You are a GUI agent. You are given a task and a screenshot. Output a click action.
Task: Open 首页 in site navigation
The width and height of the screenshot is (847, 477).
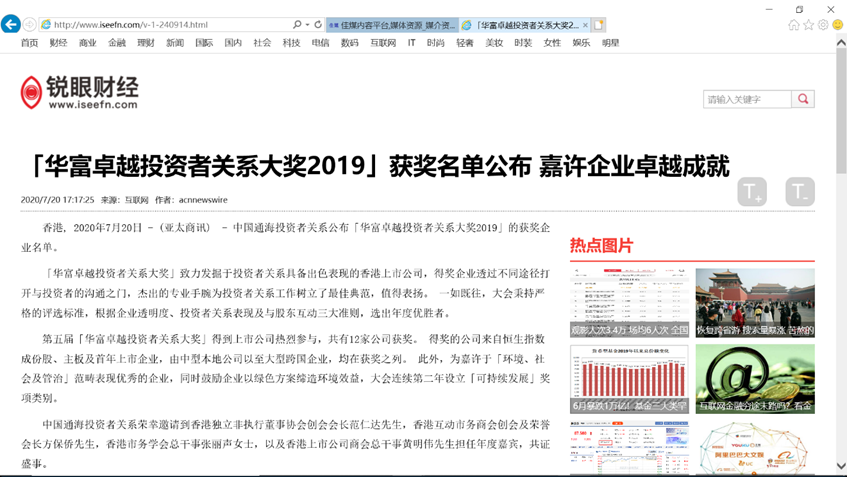tap(30, 43)
